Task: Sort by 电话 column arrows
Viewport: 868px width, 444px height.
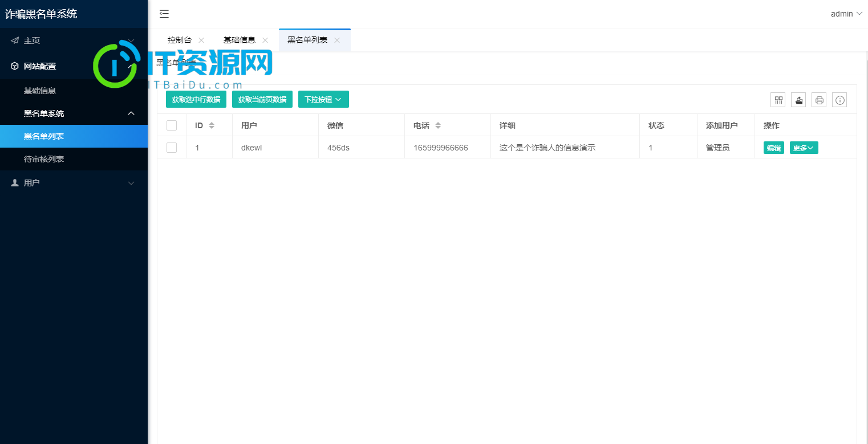Action: (x=438, y=125)
